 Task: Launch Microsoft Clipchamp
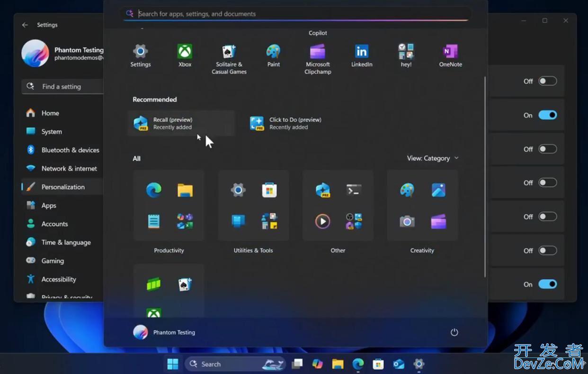tap(318, 59)
